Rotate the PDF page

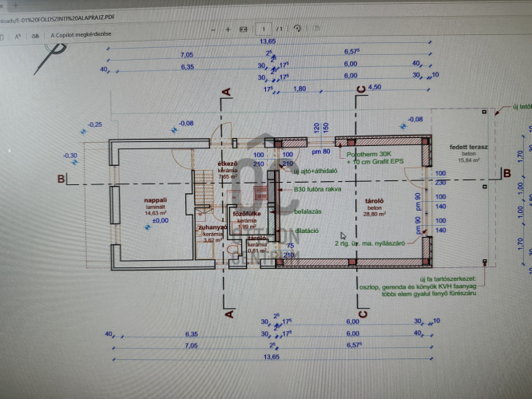(297, 28)
